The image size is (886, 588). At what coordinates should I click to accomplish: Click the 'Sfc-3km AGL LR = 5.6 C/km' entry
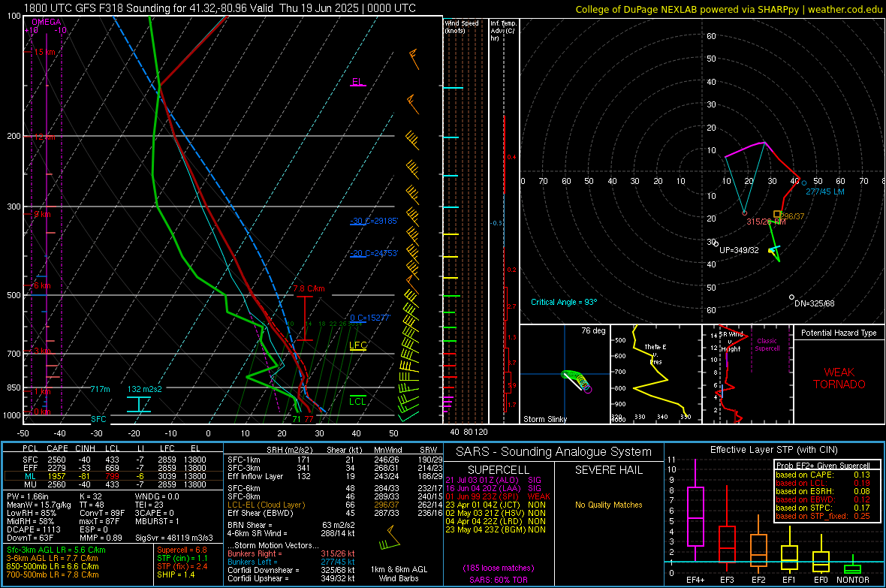click(56, 550)
